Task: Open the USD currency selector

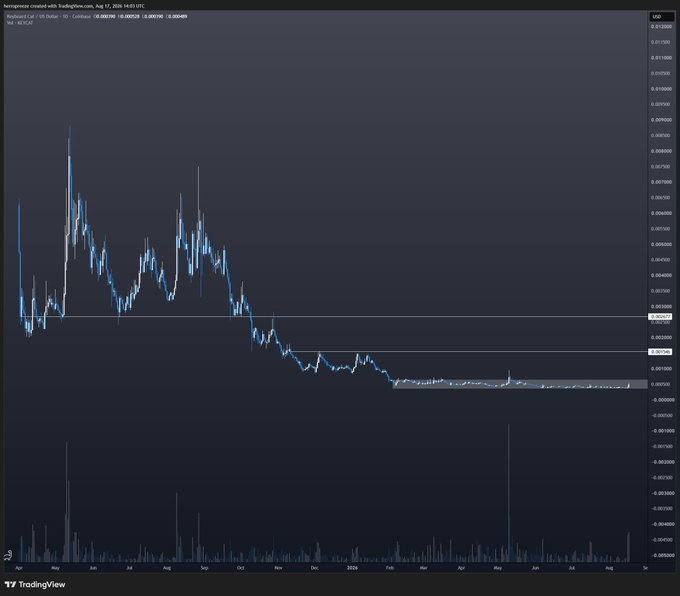Action: pyautogui.click(x=660, y=16)
